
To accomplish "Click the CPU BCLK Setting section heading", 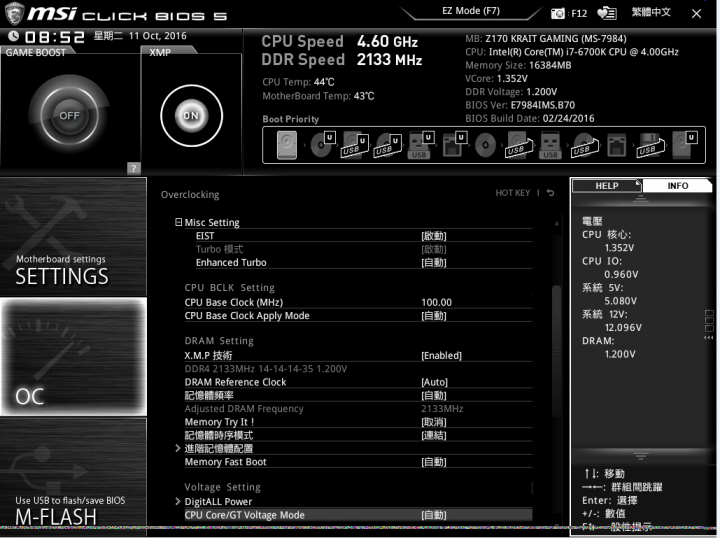I will tap(230, 288).
